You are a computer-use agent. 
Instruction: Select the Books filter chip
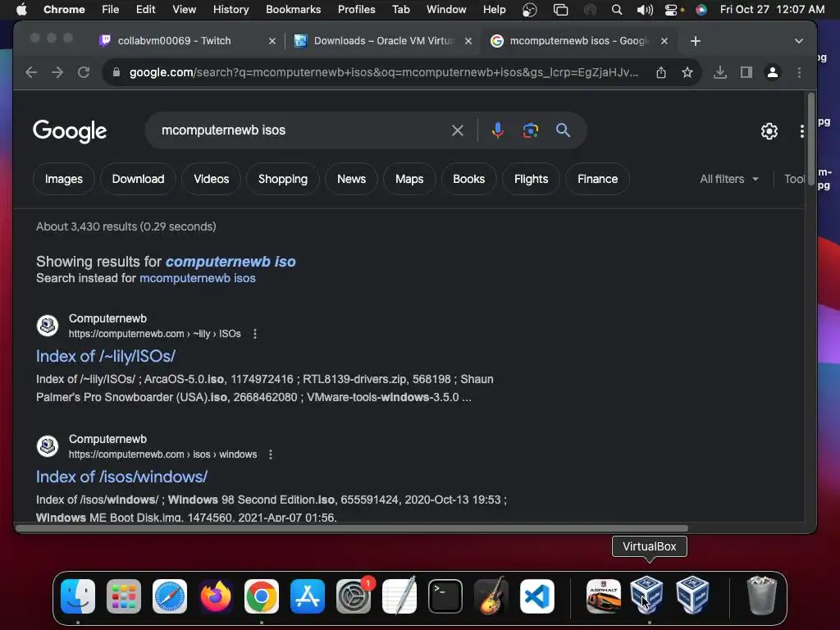(468, 179)
